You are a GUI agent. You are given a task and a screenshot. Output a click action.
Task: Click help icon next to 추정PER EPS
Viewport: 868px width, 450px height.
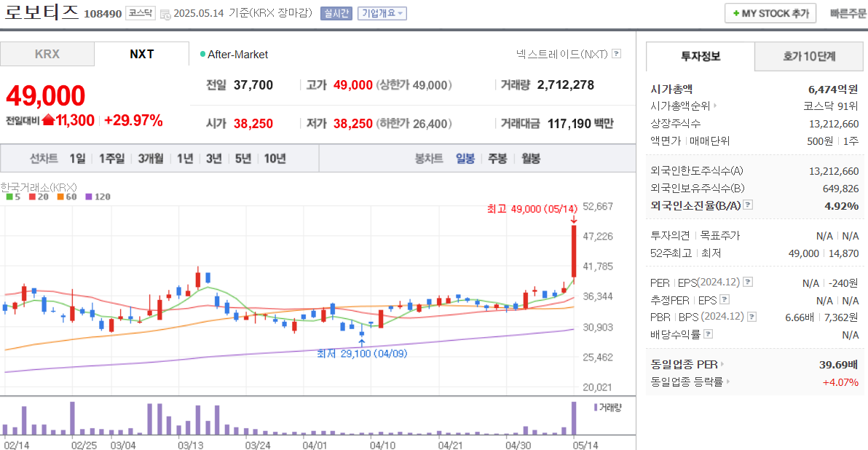click(724, 299)
